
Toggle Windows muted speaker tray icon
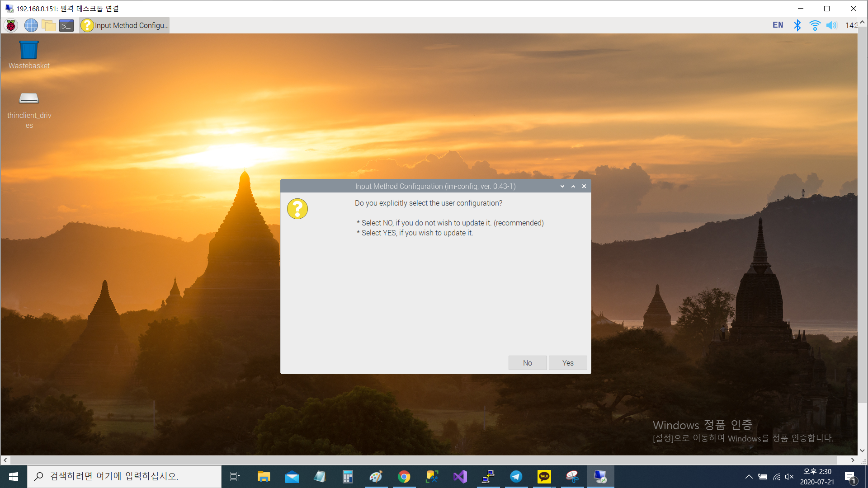coord(789,477)
